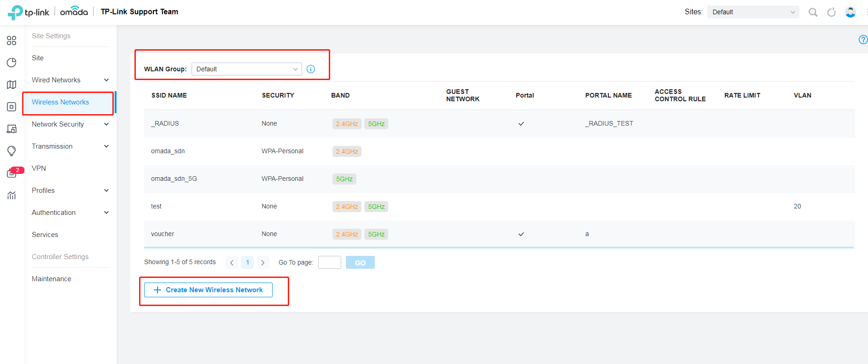Click the plus icon for new wireless network
This screenshot has width=868, height=364.
point(157,290)
